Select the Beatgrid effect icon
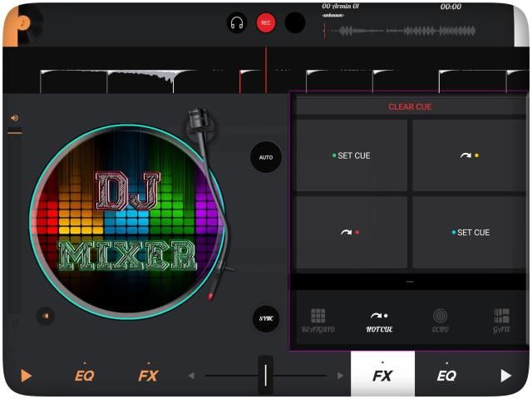 [318, 320]
